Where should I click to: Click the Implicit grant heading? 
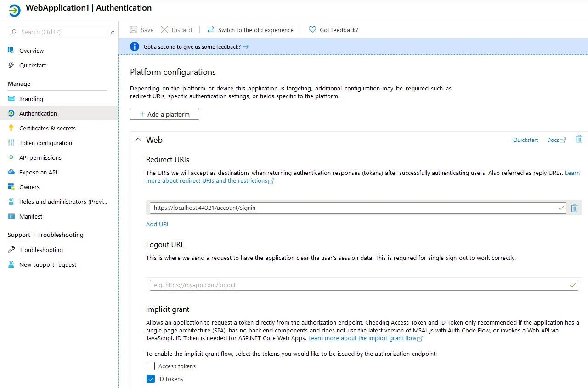click(x=168, y=309)
